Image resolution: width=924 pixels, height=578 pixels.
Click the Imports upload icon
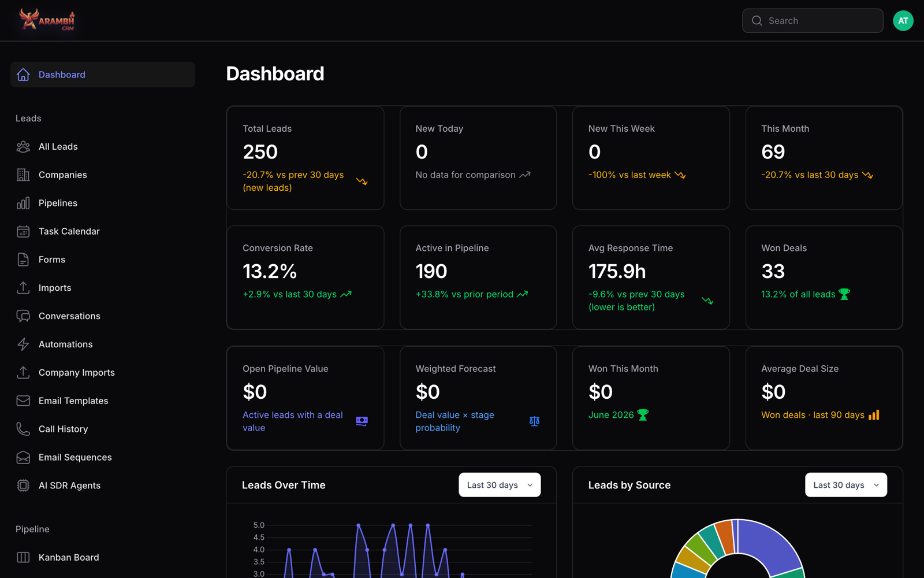click(23, 288)
